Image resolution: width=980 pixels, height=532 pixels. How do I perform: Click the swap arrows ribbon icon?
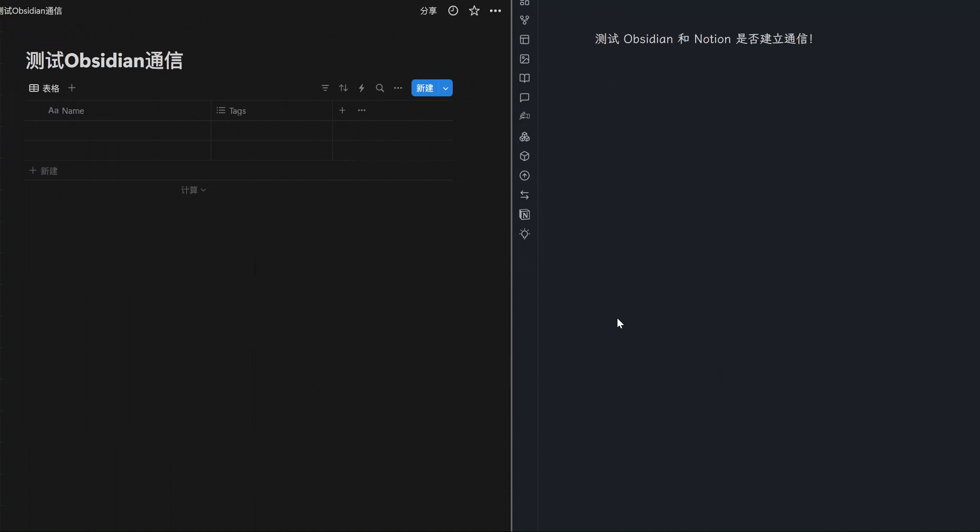click(524, 195)
